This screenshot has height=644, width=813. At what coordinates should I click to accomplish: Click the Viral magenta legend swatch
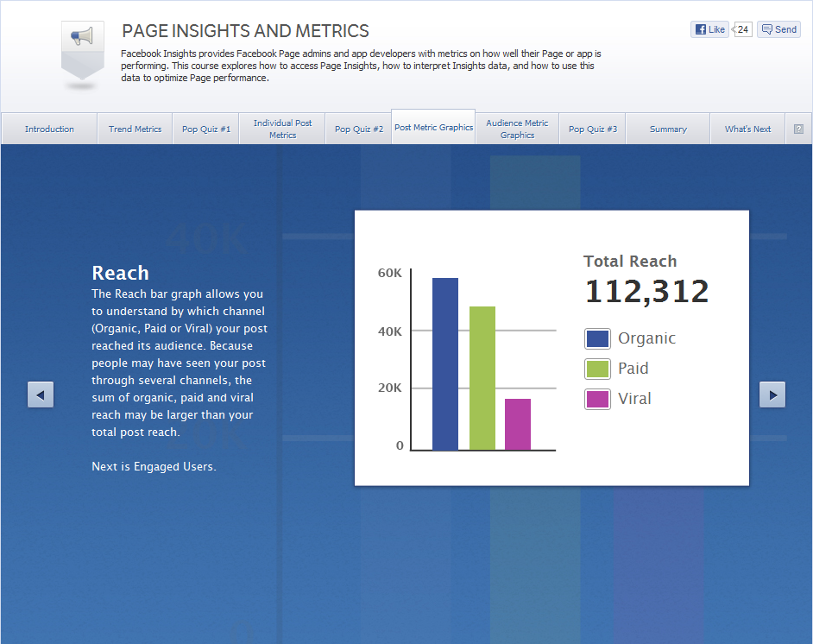click(x=597, y=399)
